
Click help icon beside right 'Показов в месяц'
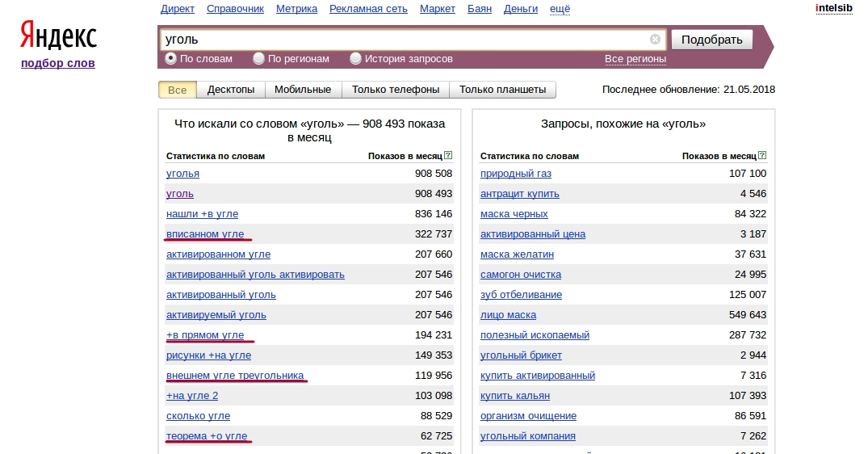[762, 156]
